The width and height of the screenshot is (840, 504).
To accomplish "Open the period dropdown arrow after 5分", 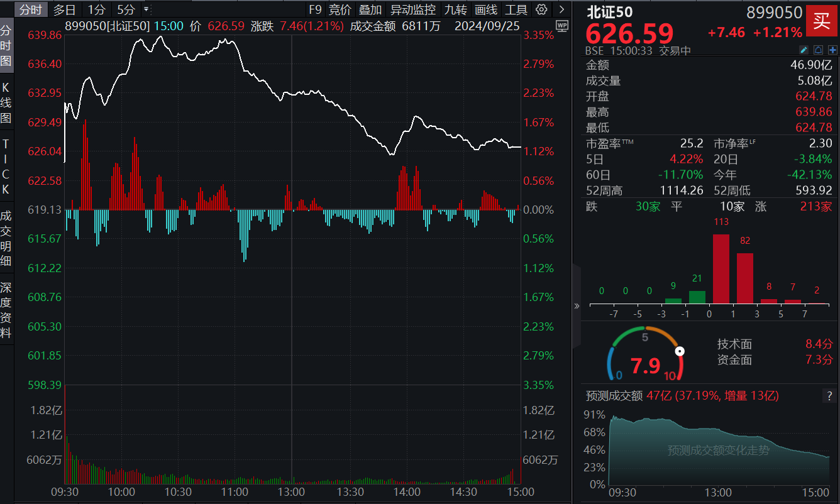I will pos(146,9).
